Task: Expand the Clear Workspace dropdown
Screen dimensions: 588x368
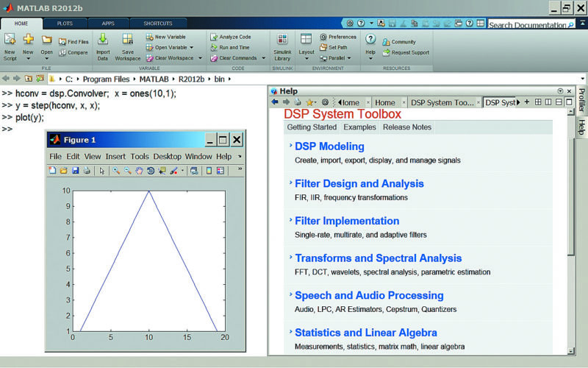Action: pyautogui.click(x=200, y=58)
